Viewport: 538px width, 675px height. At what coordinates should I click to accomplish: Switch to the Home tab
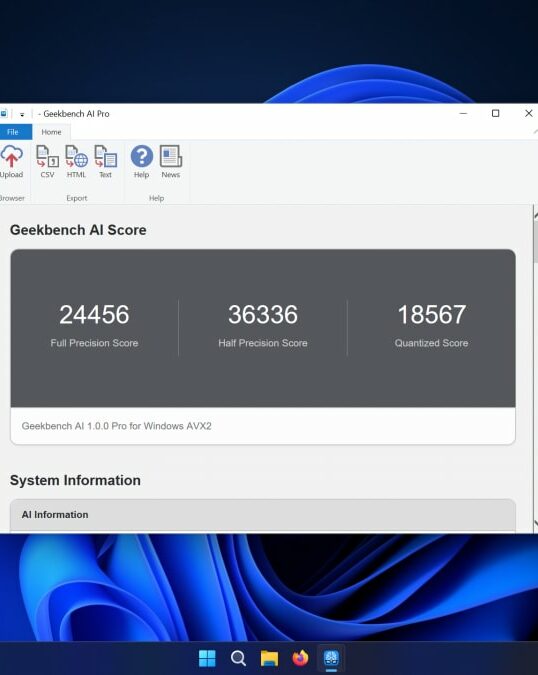pyautogui.click(x=51, y=132)
